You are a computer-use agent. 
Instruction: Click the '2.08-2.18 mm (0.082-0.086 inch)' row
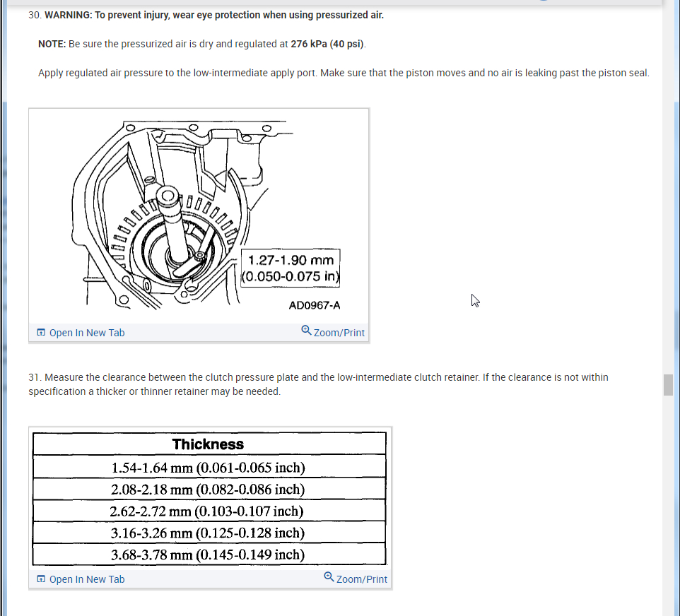(209, 489)
